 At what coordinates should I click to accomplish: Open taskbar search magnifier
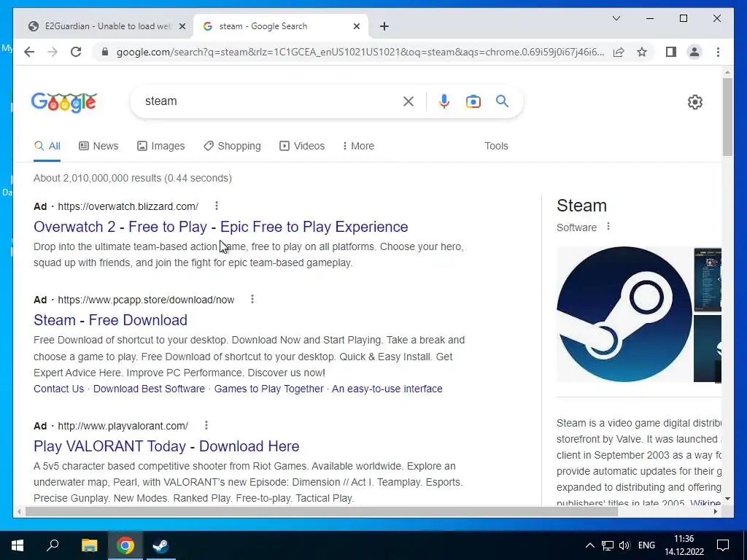[53, 545]
